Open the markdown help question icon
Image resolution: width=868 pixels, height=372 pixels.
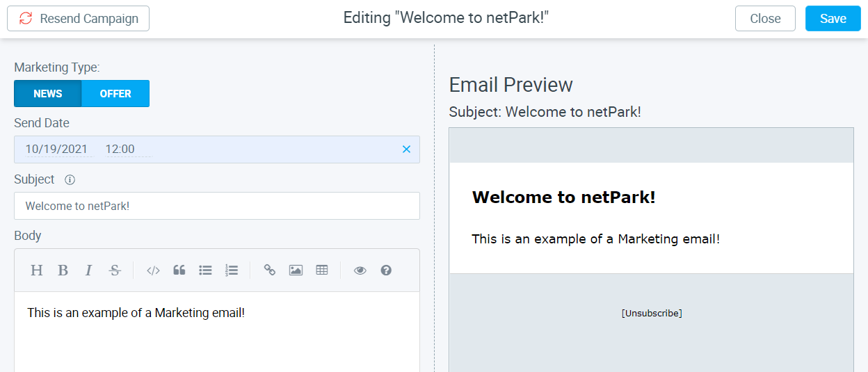click(x=386, y=270)
